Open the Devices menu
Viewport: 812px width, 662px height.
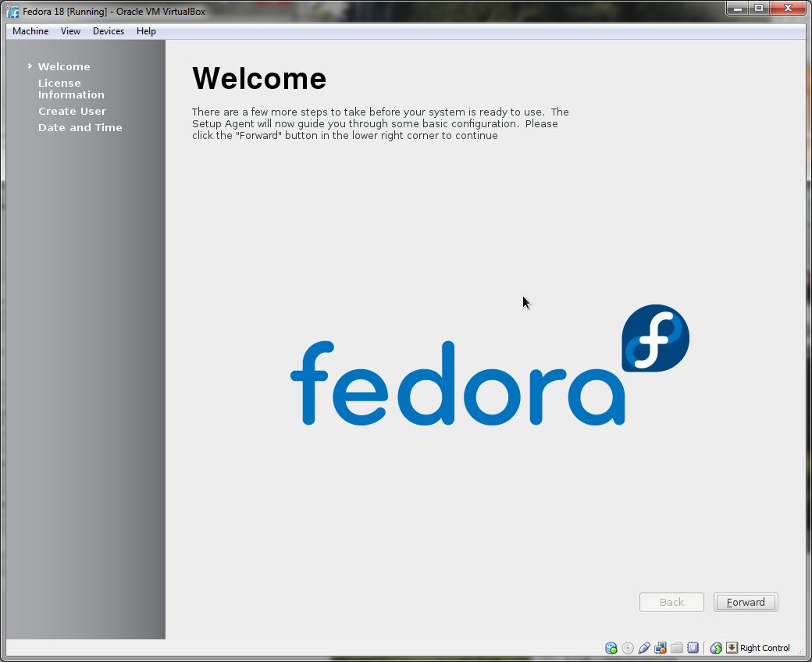(109, 31)
